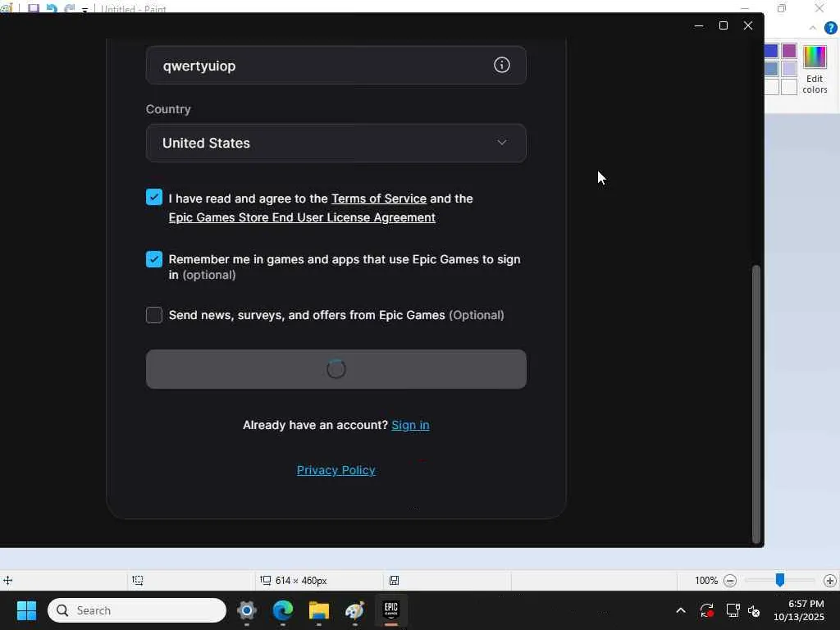Click the Paint zoom out minus button

pyautogui.click(x=729, y=581)
